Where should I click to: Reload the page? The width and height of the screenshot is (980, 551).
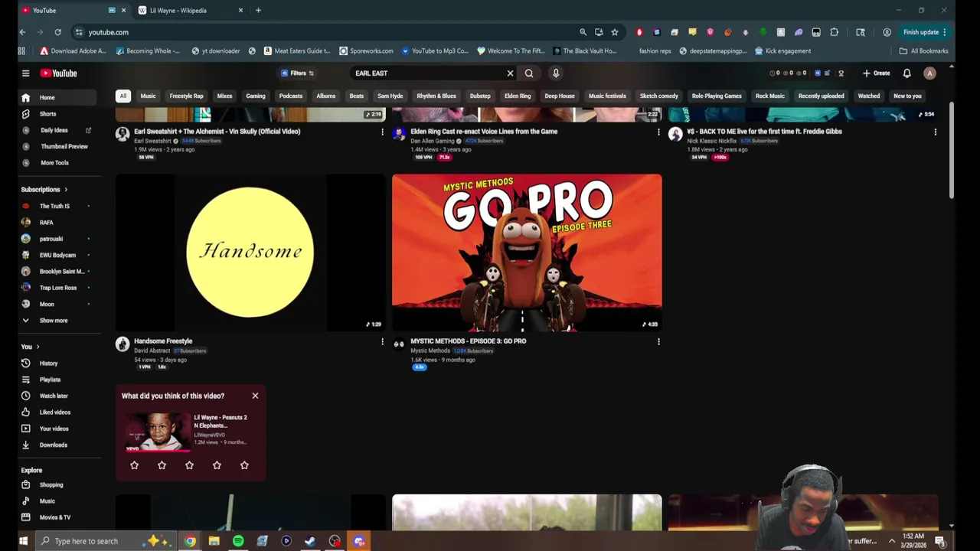(57, 32)
